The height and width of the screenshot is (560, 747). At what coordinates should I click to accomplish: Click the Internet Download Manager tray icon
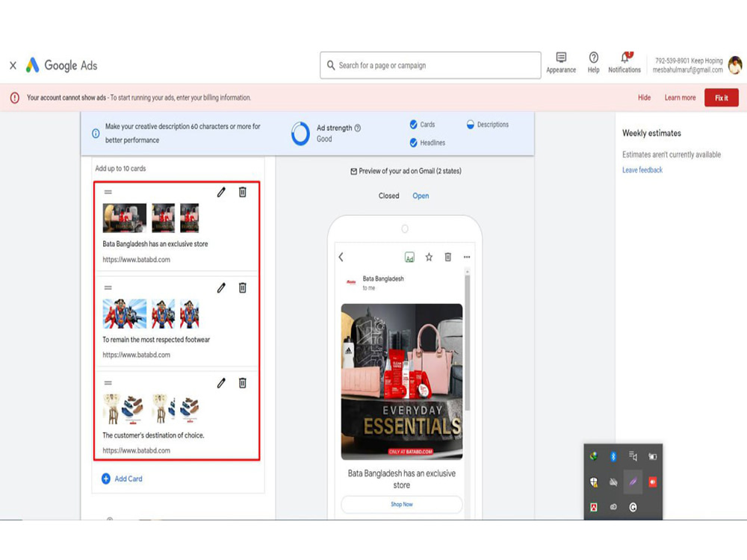[594, 456]
